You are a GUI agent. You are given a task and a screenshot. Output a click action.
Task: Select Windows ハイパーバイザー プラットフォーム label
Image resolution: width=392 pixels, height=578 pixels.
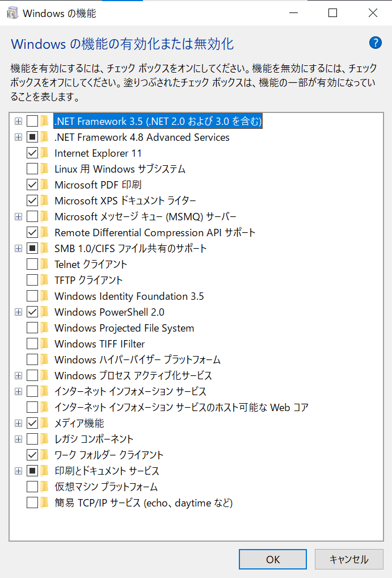(x=137, y=359)
